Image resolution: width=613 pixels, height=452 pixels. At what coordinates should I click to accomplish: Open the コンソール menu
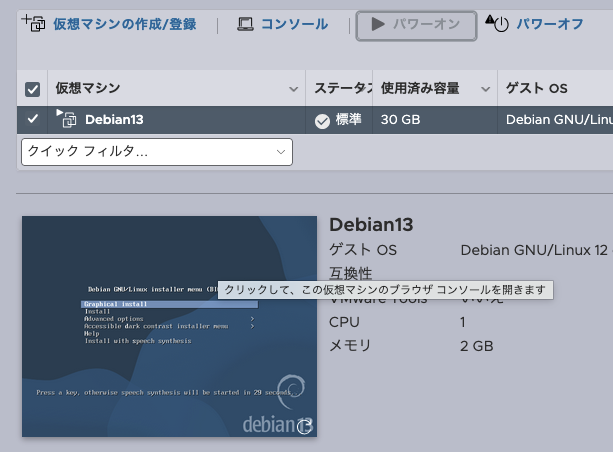tap(294, 24)
